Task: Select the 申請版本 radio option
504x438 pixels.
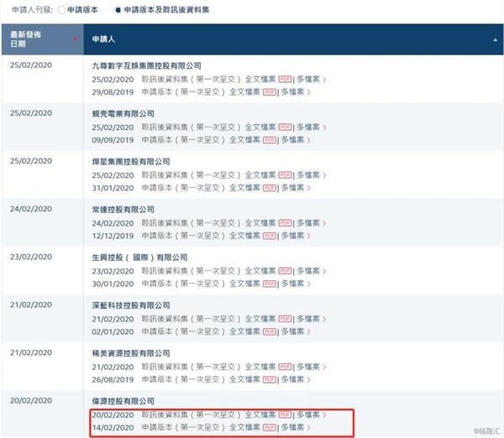Action: coord(61,10)
